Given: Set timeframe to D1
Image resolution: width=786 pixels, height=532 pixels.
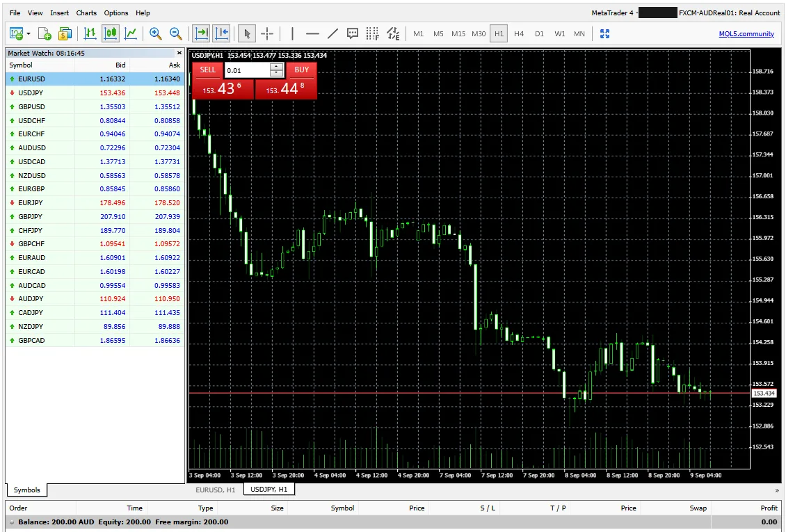Looking at the screenshot, I should click(539, 33).
